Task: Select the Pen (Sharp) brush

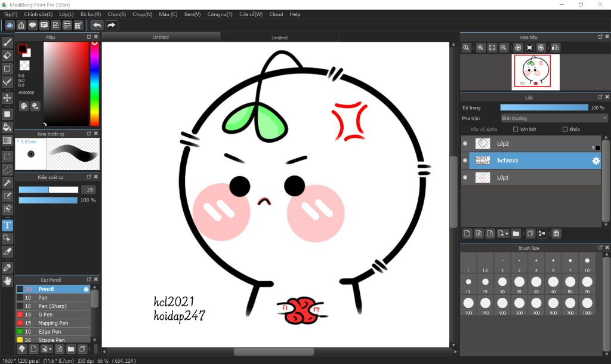Action: (x=53, y=306)
